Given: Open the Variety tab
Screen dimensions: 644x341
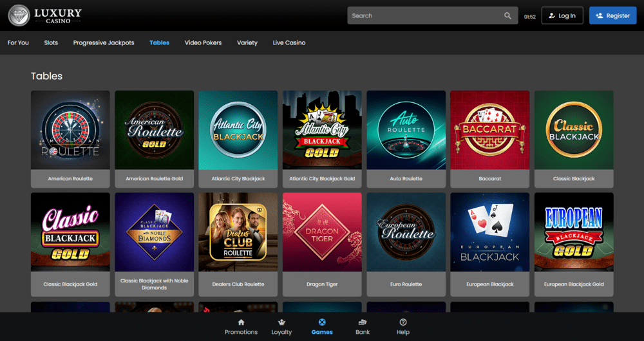Looking at the screenshot, I should pos(247,42).
